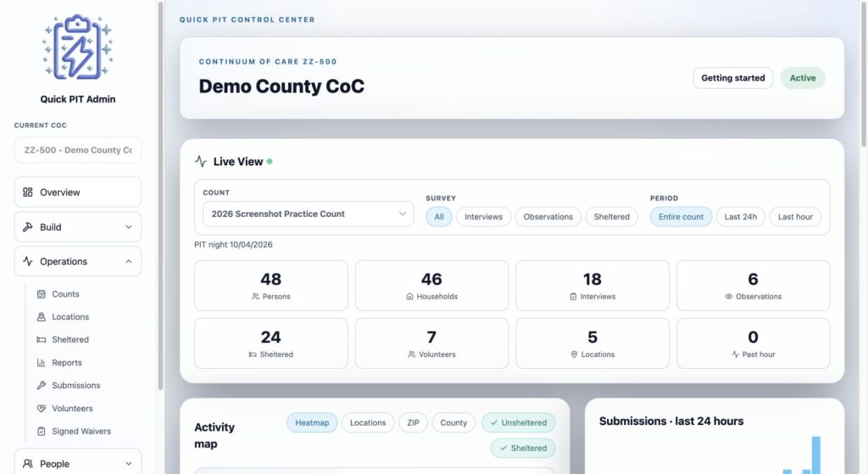This screenshot has height=474, width=868.
Task: Filter survey by Sheltered pill
Action: [612, 216]
